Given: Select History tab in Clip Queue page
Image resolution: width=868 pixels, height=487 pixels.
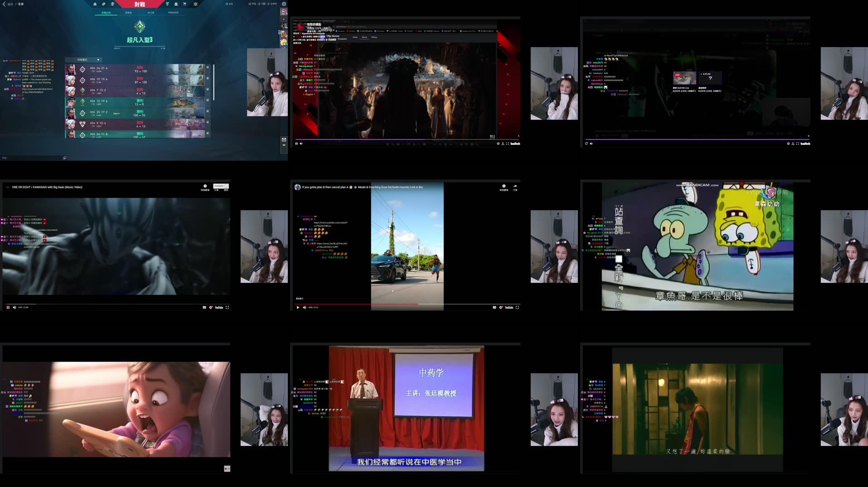Looking at the screenshot, I should pyautogui.click(x=374, y=37).
